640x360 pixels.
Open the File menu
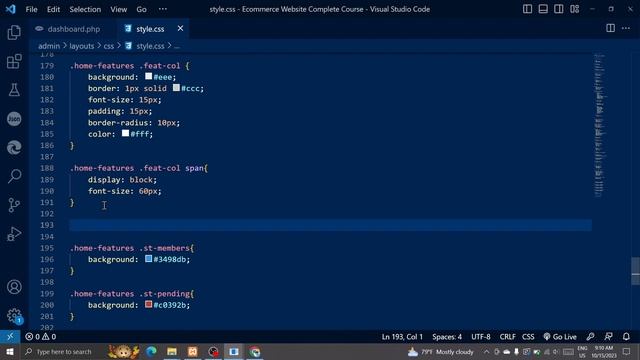pyautogui.click(x=31, y=9)
